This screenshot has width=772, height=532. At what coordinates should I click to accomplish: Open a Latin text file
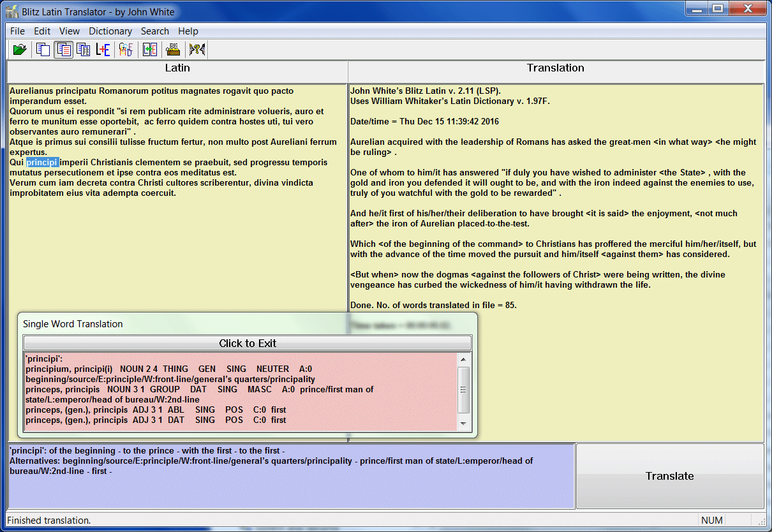pyautogui.click(x=19, y=49)
